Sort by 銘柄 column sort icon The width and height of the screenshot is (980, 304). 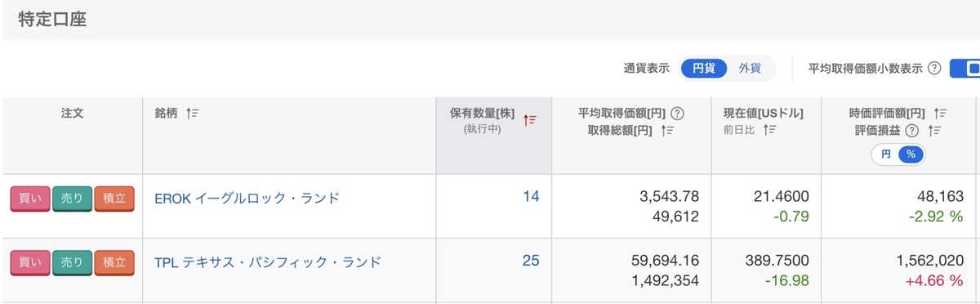[x=193, y=114]
